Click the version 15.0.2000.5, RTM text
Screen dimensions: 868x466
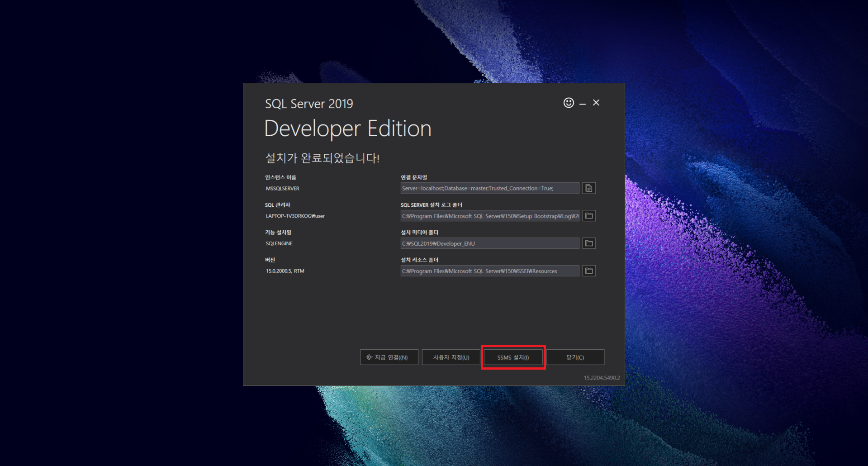coord(285,271)
